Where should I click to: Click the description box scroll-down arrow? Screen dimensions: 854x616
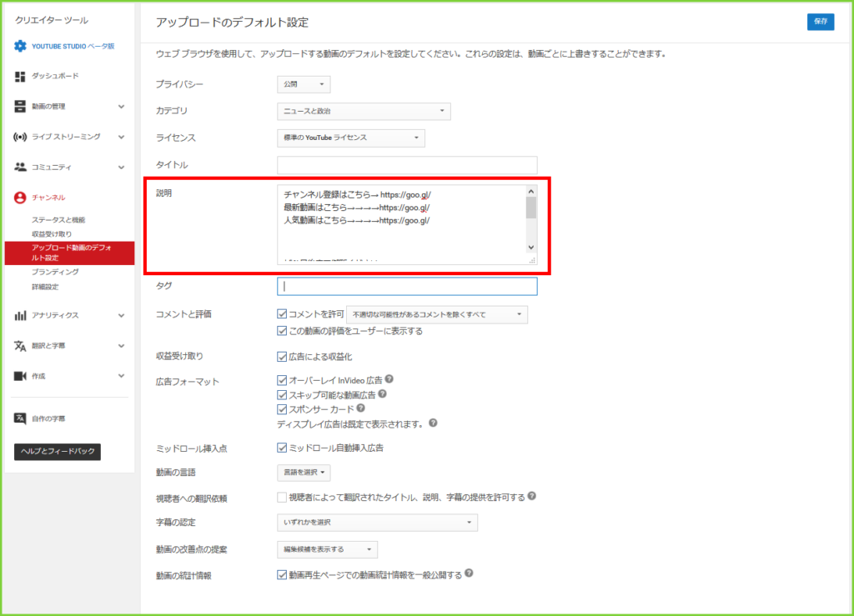[531, 248]
